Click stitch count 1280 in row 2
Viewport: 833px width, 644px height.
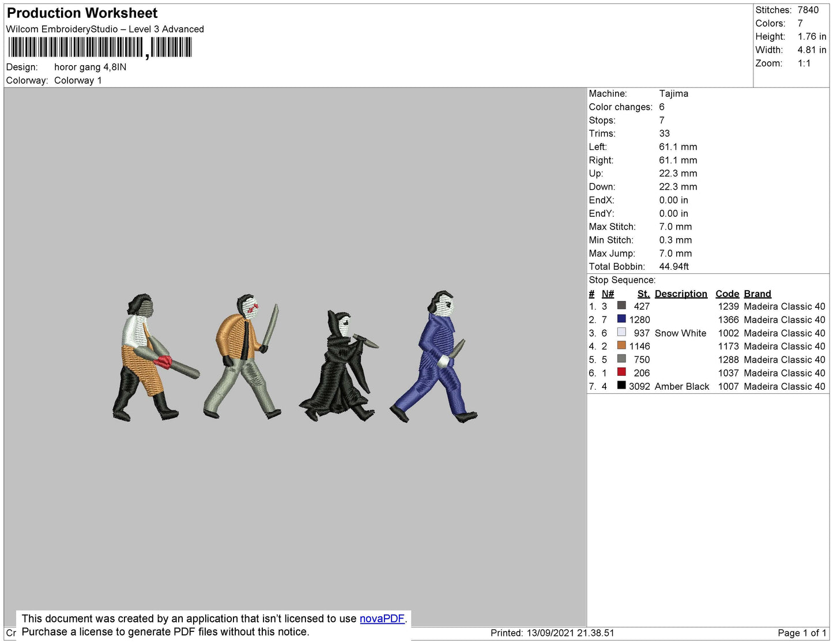(x=639, y=319)
